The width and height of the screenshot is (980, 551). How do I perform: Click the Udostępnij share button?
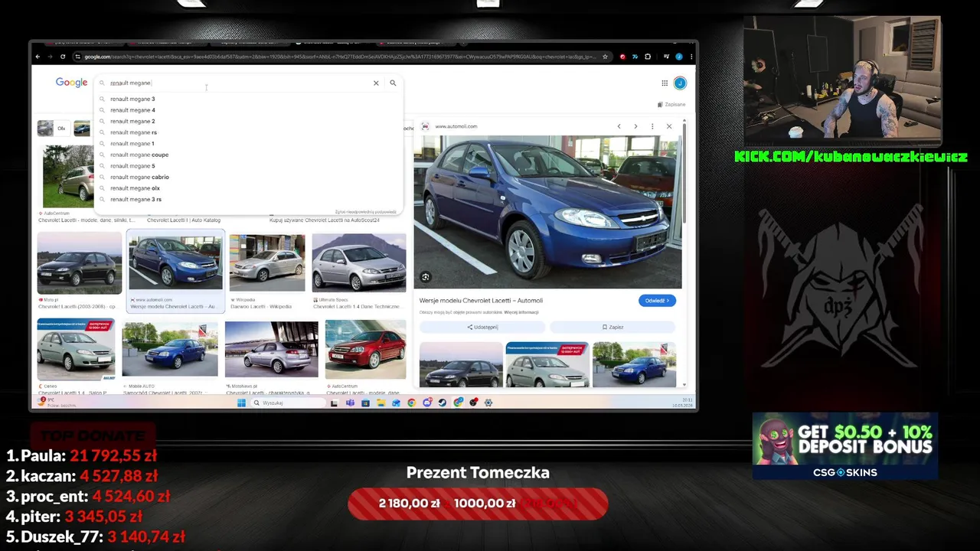coord(482,327)
